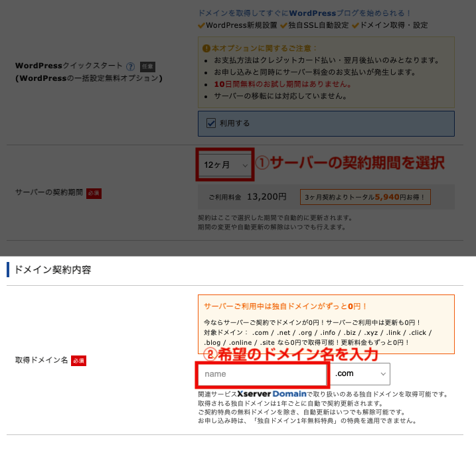Click the warning icon in the option notice
Viewport: 476px width, 449px height.
tap(206, 48)
